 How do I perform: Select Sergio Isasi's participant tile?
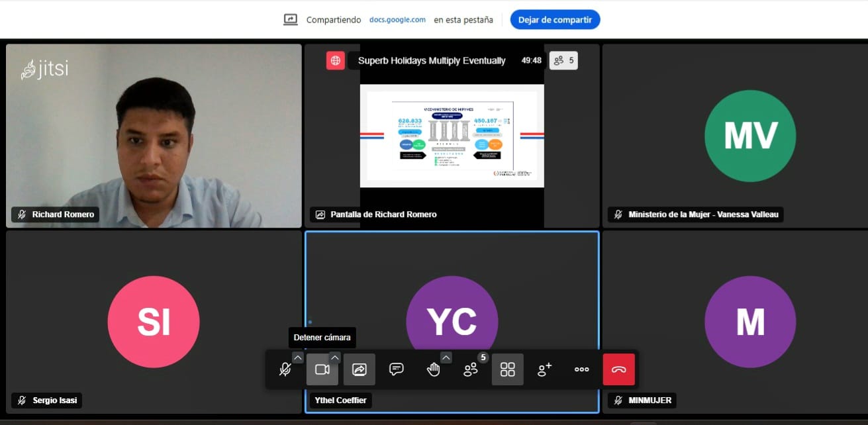point(154,322)
